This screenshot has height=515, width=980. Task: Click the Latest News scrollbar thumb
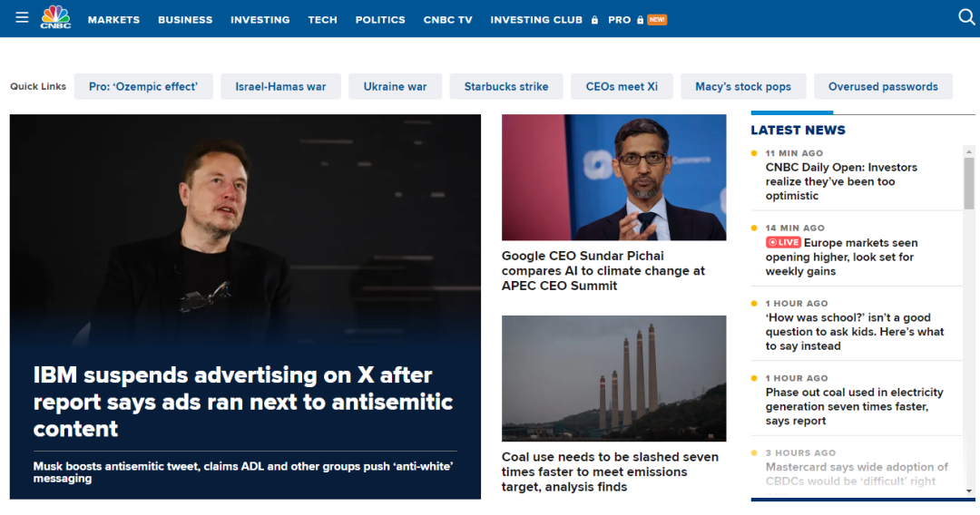[969, 183]
